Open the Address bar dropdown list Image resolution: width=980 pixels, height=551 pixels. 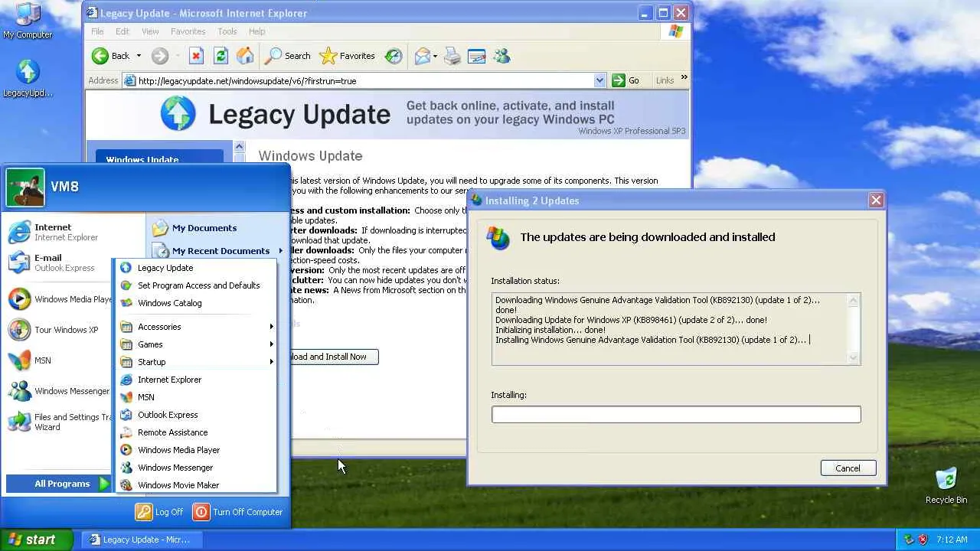click(599, 80)
